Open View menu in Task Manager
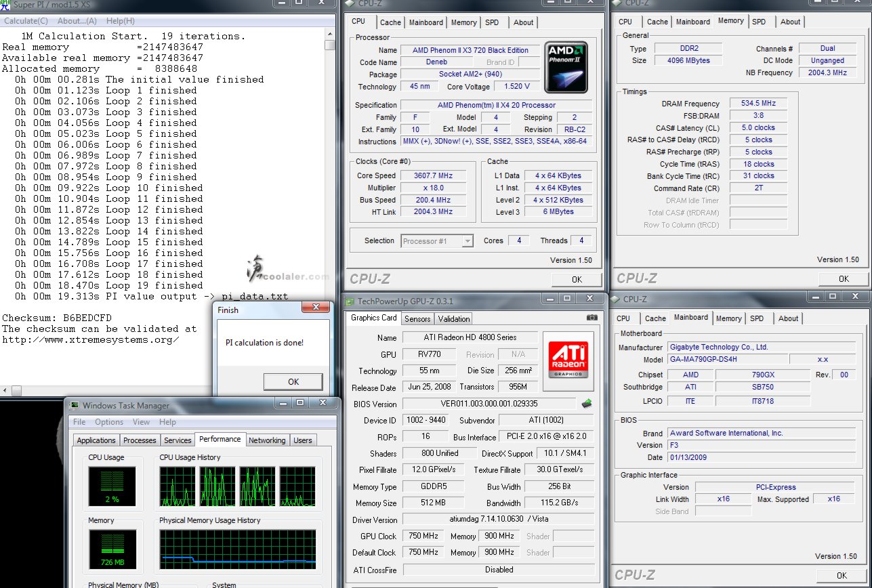Image resolution: width=872 pixels, height=588 pixels. (141, 422)
